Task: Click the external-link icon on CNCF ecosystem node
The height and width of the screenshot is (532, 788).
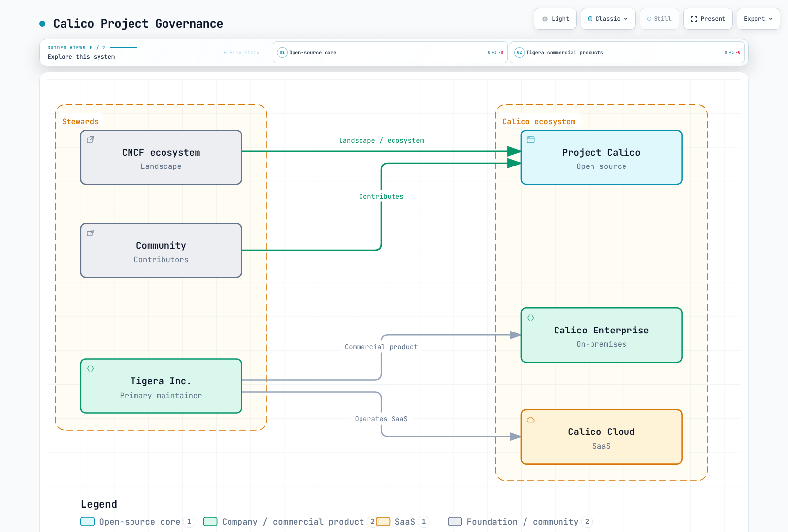Action: coord(91,140)
